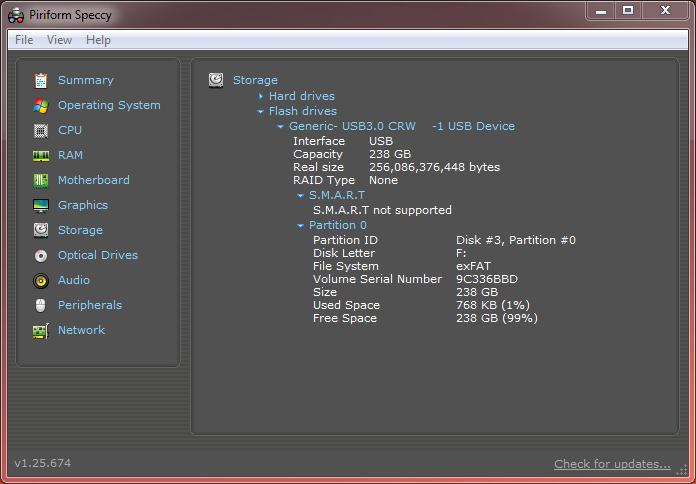This screenshot has width=696, height=484.
Task: Collapse the Generic- USB3.0 CRW device node
Action: click(x=281, y=127)
